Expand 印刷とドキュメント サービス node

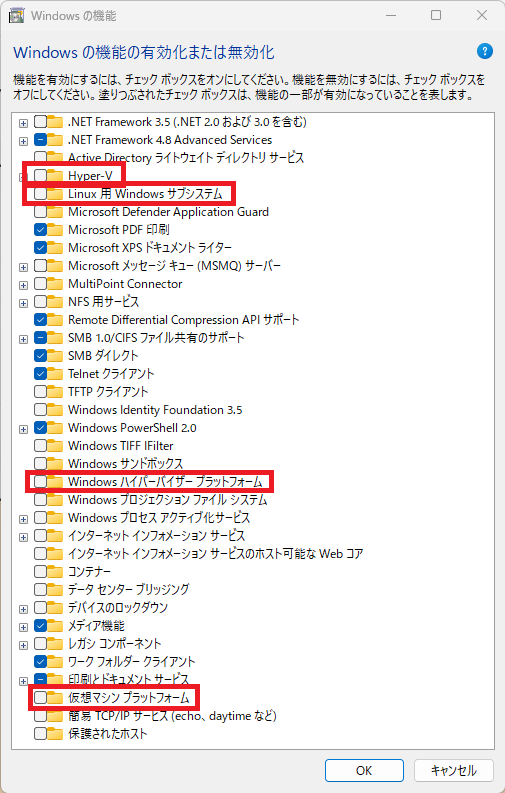tap(23, 681)
